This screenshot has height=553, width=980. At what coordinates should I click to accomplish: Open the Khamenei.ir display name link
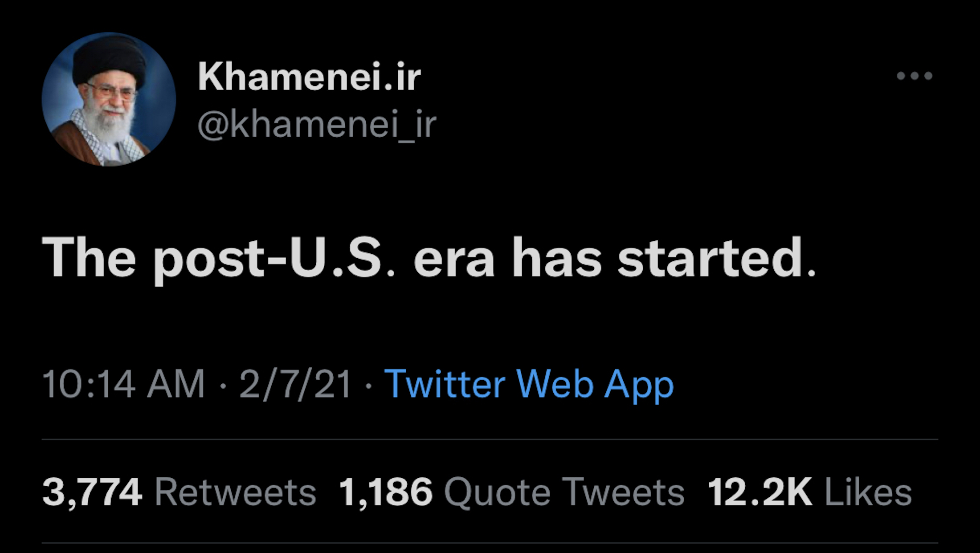coord(309,77)
